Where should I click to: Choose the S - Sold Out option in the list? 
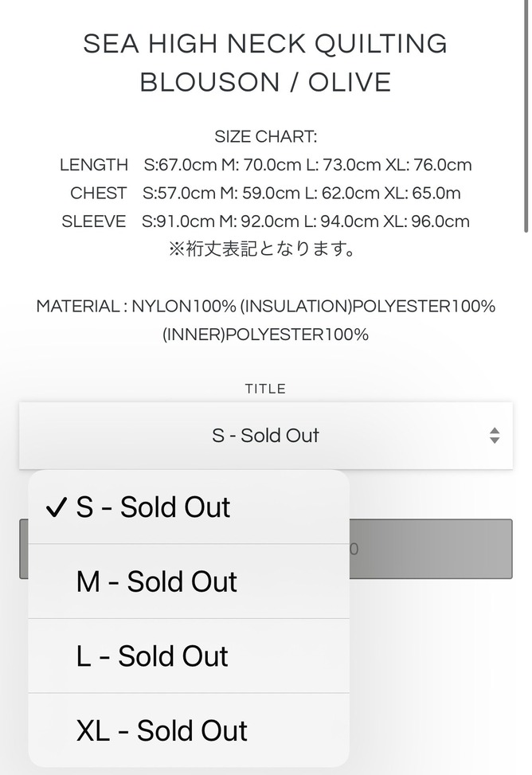coord(153,508)
